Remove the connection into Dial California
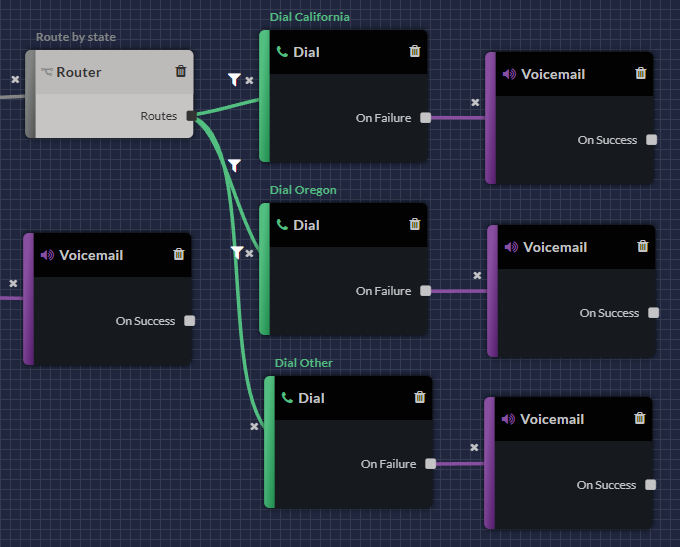The width and height of the screenshot is (680, 547). coord(249,80)
